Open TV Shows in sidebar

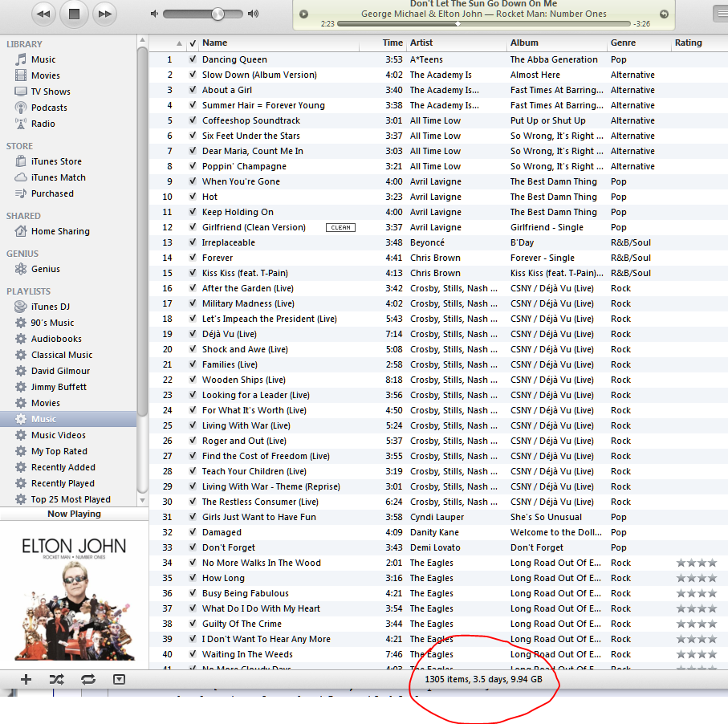pos(50,92)
